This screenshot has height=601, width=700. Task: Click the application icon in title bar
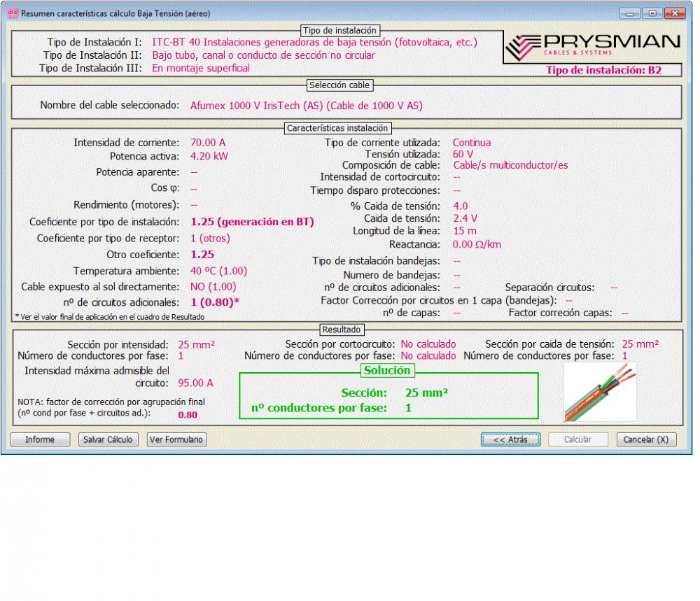tap(13, 13)
